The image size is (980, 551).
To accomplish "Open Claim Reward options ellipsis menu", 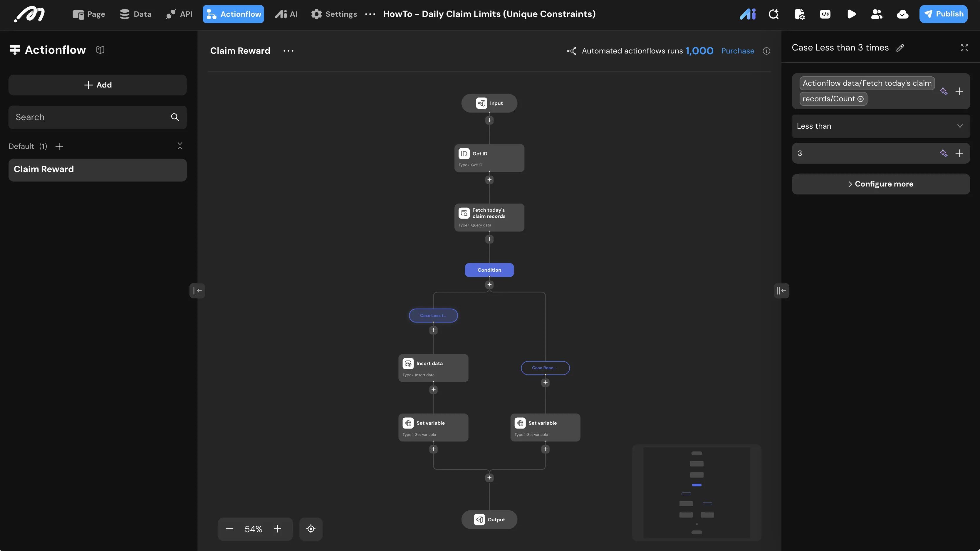I will click(x=288, y=51).
